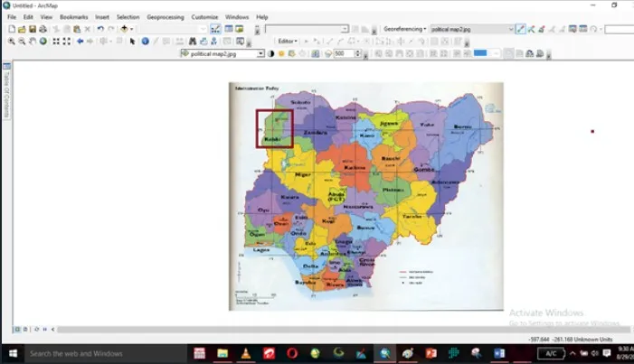
Task: Select the Identify info tool
Action: tap(145, 42)
